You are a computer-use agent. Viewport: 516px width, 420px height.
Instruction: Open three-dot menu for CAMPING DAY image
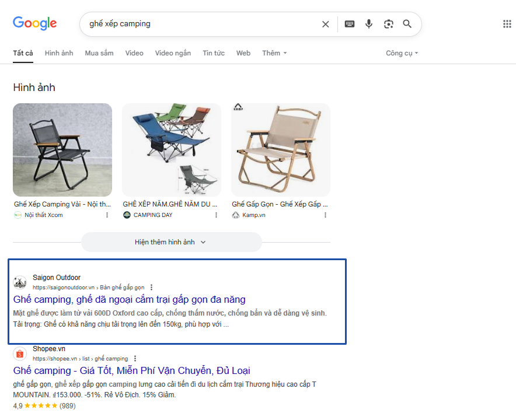coord(216,215)
